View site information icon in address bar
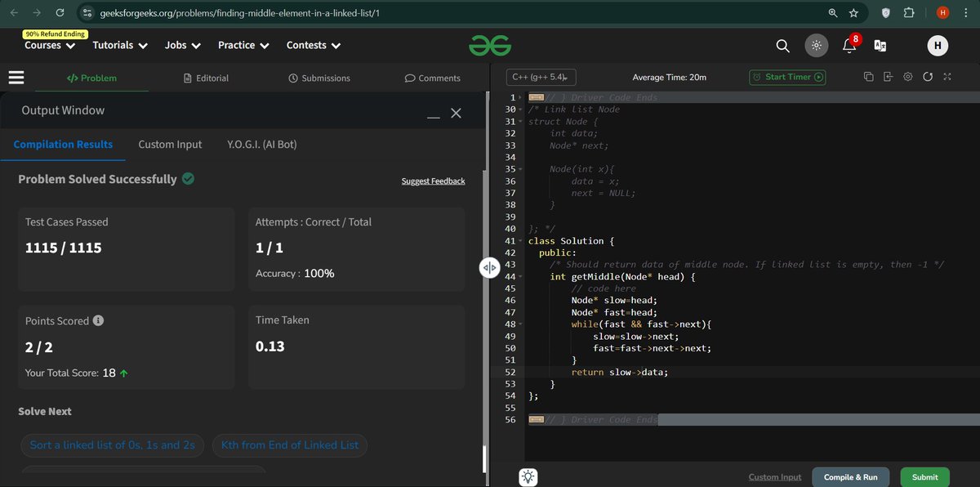 [87, 13]
